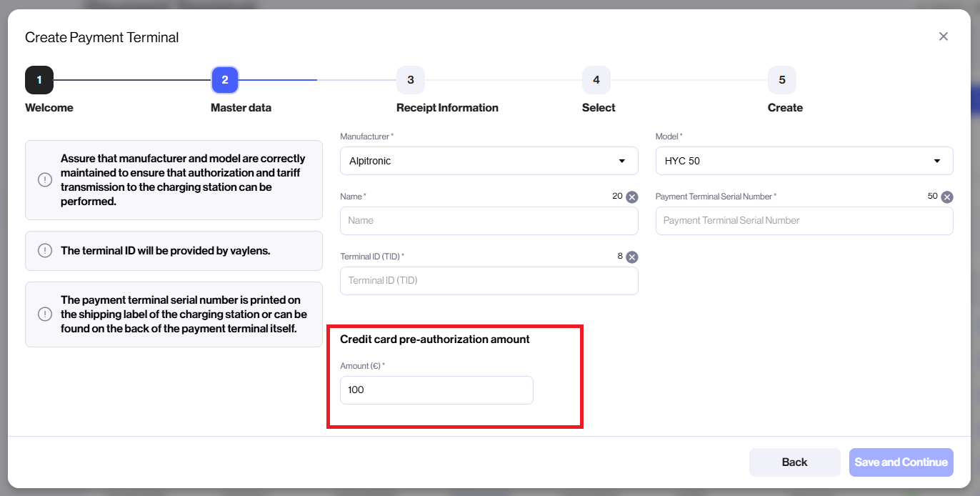The width and height of the screenshot is (980, 496).
Task: Navigate to the Create step
Action: (782, 80)
